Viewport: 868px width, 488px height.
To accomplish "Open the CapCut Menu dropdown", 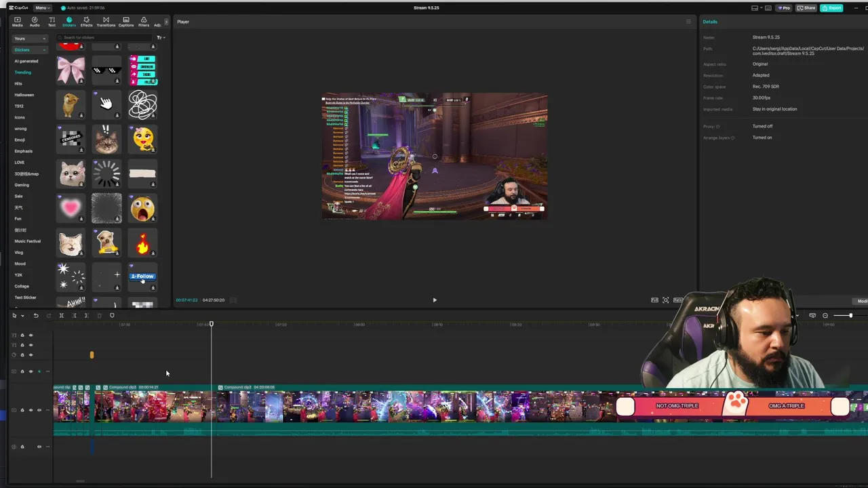I will click(41, 7).
